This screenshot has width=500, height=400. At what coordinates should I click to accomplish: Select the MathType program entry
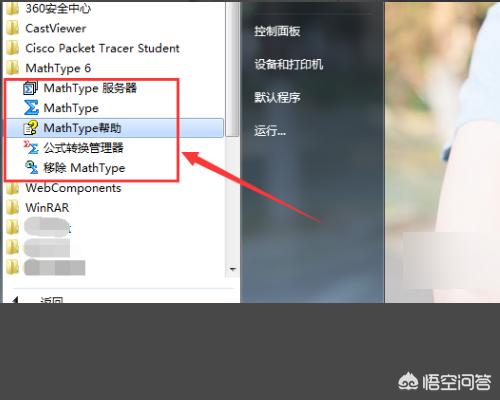(x=71, y=108)
